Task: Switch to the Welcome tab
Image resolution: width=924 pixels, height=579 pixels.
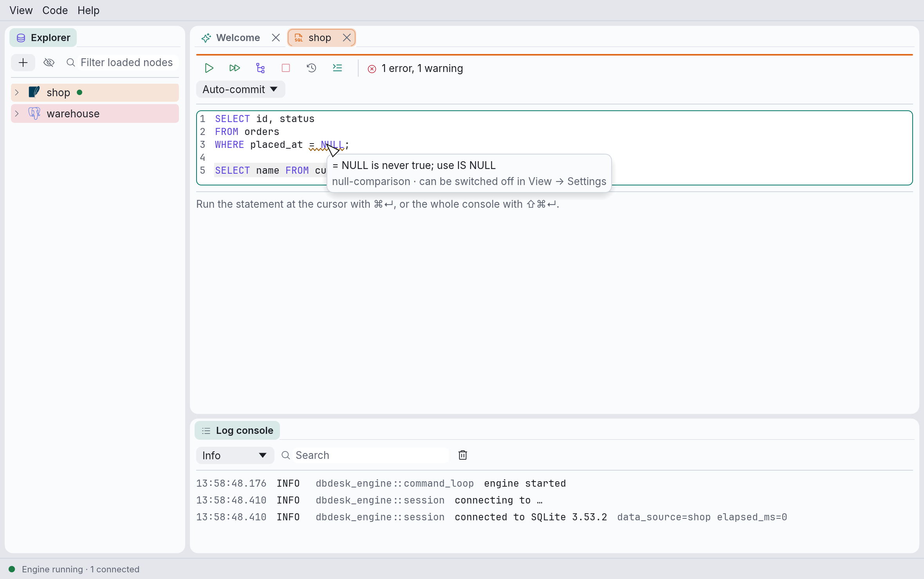Action: (238, 38)
